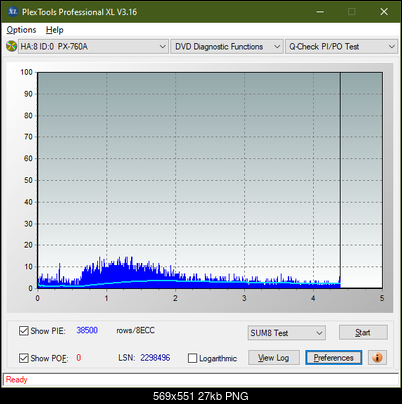The width and height of the screenshot is (402, 404).
Task: Click the View Log button
Action: [x=274, y=358]
